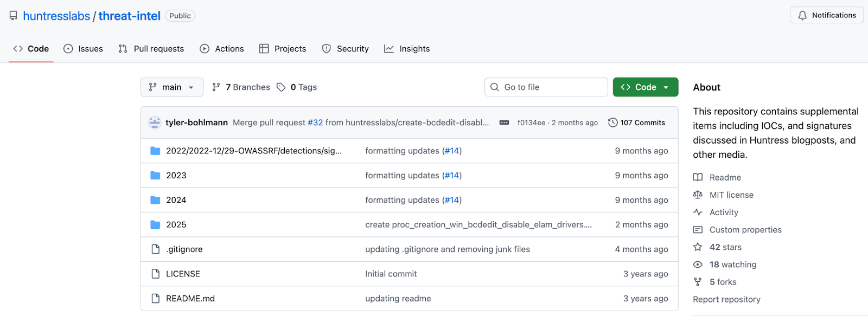868x316 pixels.
Task: Open the Pull requests tab
Action: click(x=151, y=49)
